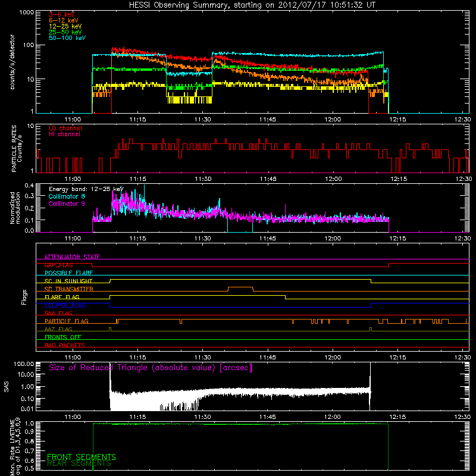Click the HESSI Observing Summary title text
The width and height of the screenshot is (476, 476).
(x=252, y=5)
